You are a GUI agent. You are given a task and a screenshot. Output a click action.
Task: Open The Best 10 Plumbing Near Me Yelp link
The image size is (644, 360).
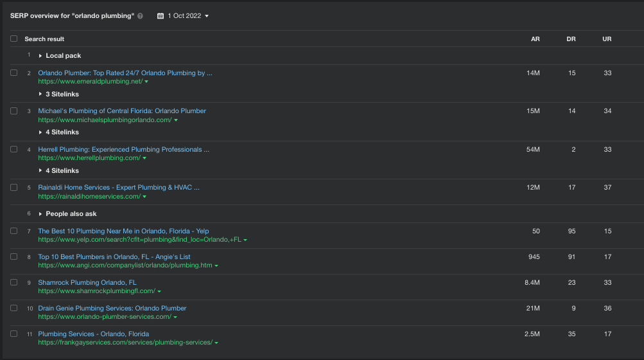click(123, 231)
